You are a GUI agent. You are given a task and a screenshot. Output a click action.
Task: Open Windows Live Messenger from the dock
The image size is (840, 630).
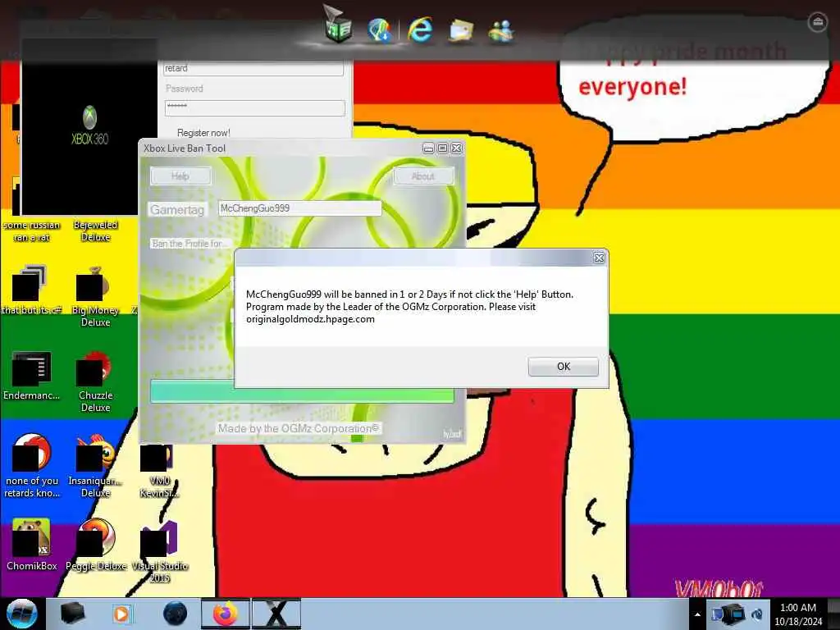click(501, 30)
